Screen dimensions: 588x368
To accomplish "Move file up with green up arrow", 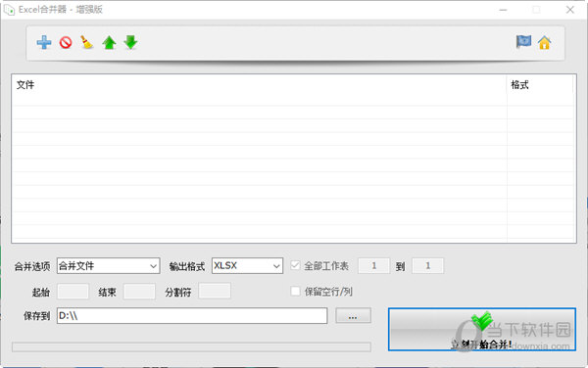I will pyautogui.click(x=109, y=43).
